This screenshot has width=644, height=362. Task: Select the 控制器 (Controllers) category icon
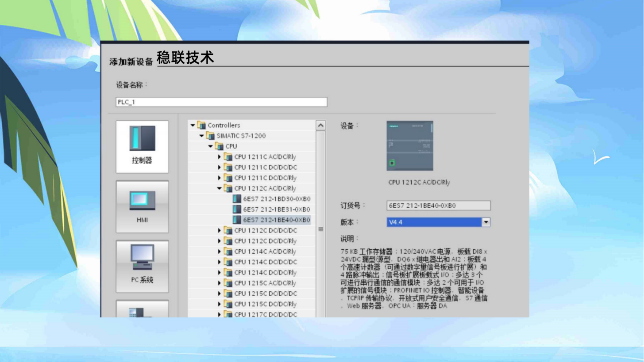pyautogui.click(x=142, y=146)
